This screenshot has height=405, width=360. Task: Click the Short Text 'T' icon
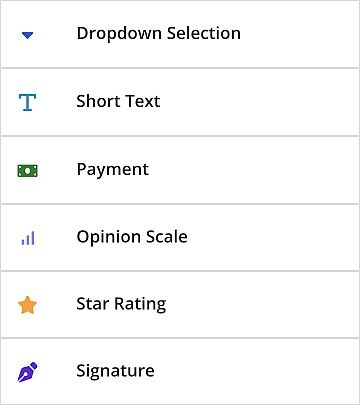[x=27, y=102]
